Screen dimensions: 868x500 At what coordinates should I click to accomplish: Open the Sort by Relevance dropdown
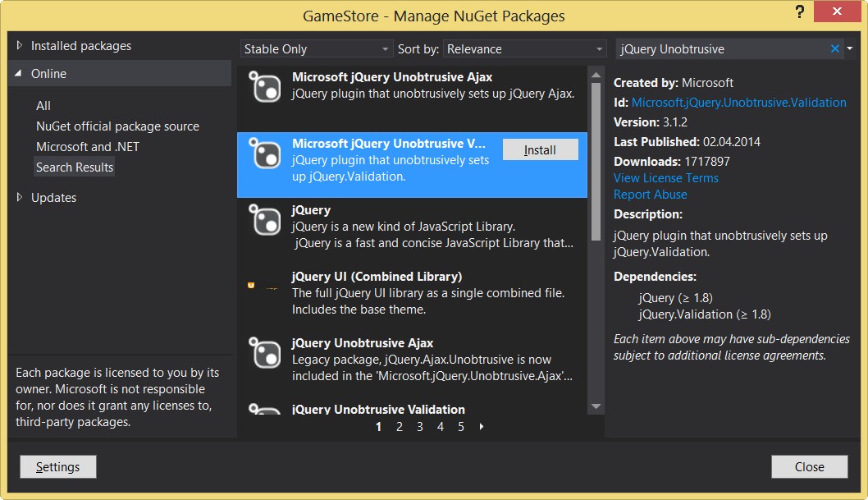point(524,48)
